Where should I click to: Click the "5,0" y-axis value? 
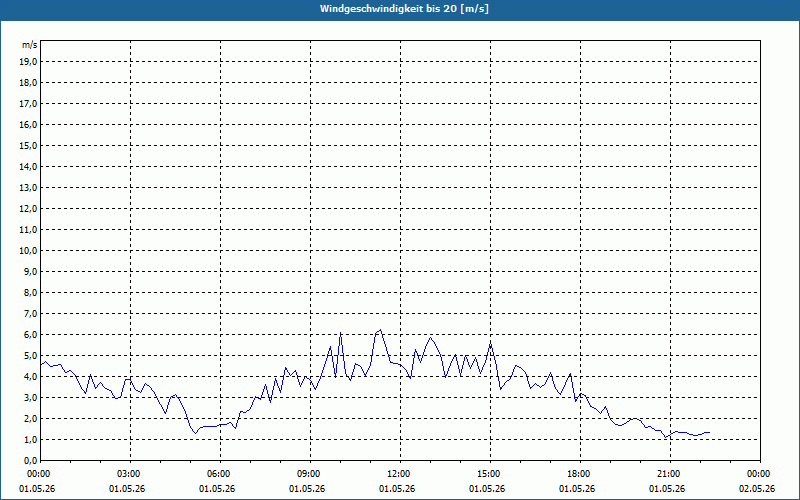click(30, 356)
